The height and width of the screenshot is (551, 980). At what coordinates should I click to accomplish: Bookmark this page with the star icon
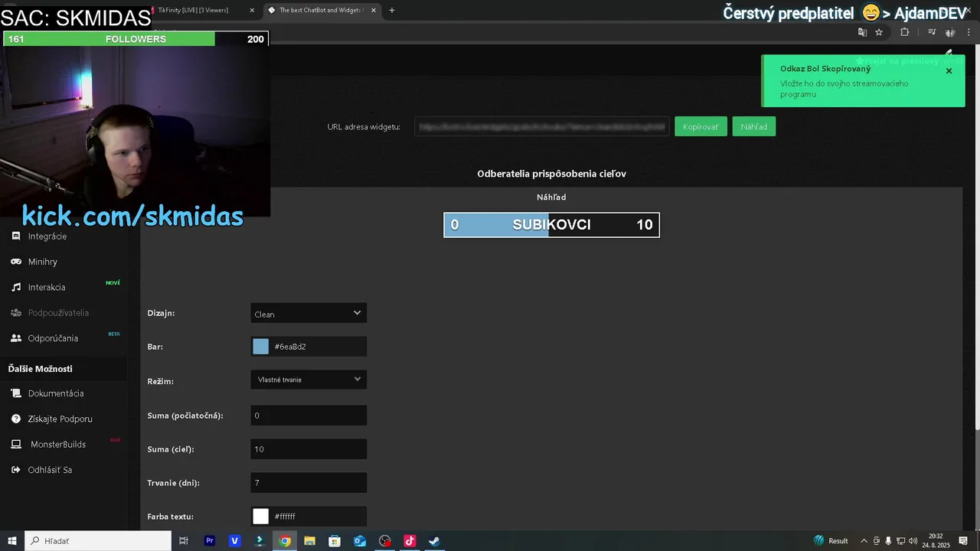point(879,32)
